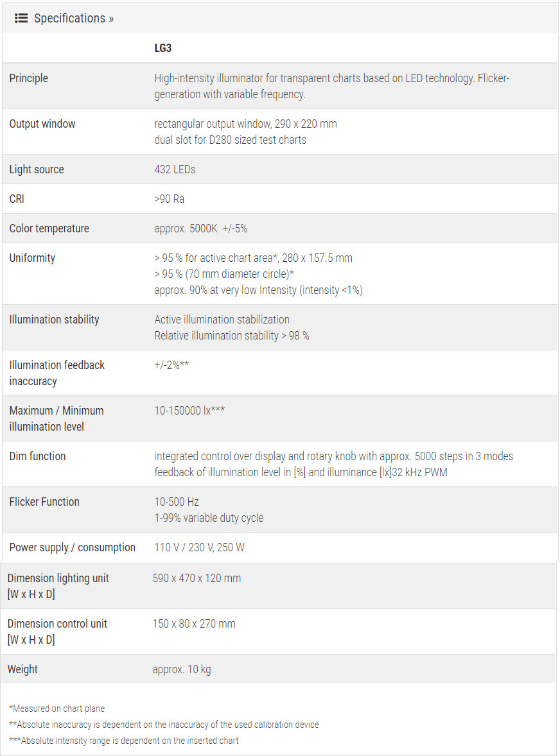Click the Absolute intensity range footnote
Image resolution: width=560 pixels, height=756 pixels.
tap(123, 741)
